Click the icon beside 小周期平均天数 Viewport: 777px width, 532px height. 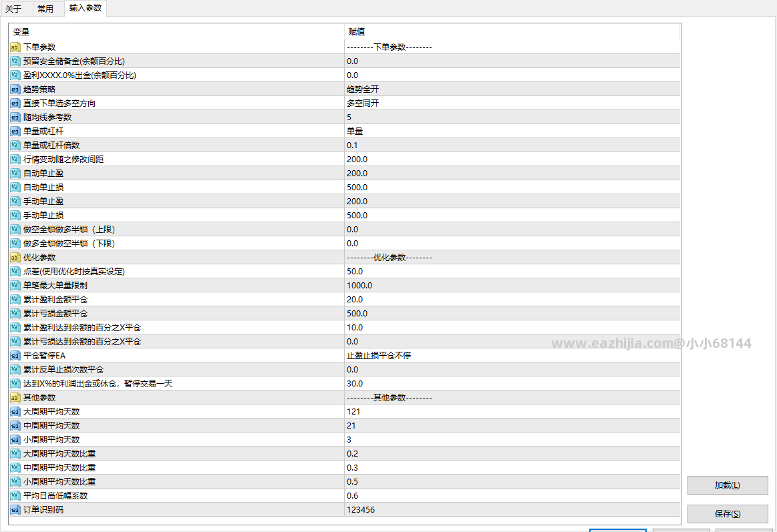pyautogui.click(x=15, y=440)
